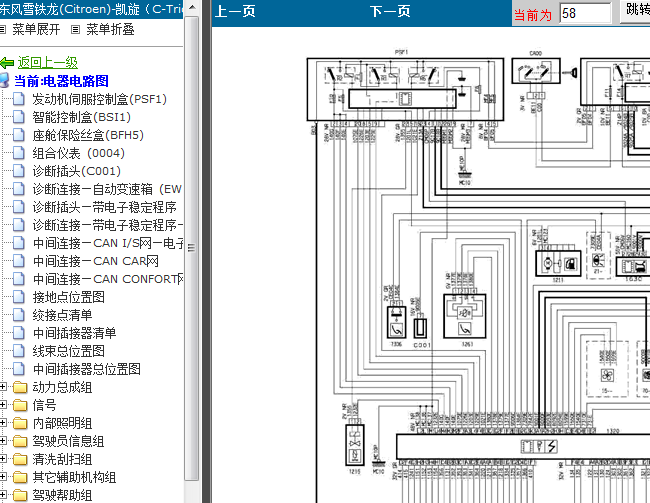Click the 动力总成组 folder icon
650x503 pixels.
click(19, 387)
